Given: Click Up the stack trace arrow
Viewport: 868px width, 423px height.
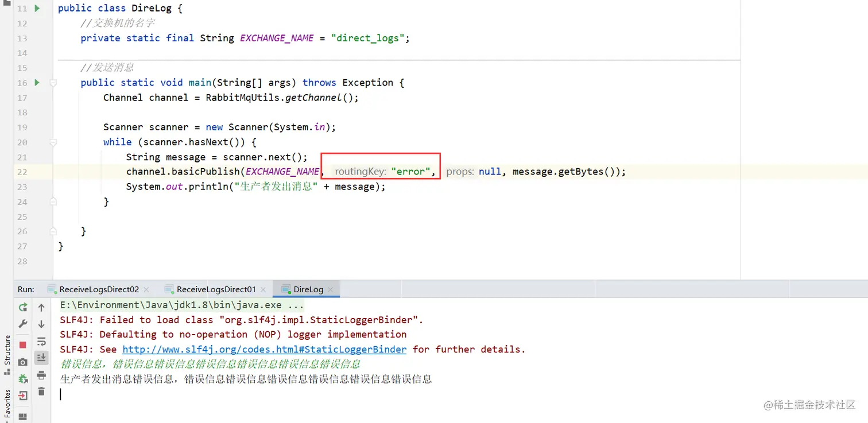Looking at the screenshot, I should 41,308.
